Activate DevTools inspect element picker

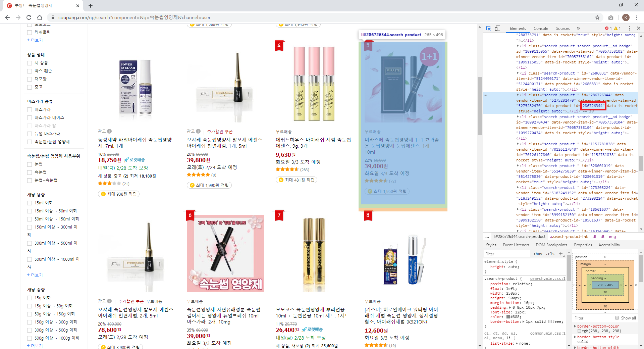(488, 29)
